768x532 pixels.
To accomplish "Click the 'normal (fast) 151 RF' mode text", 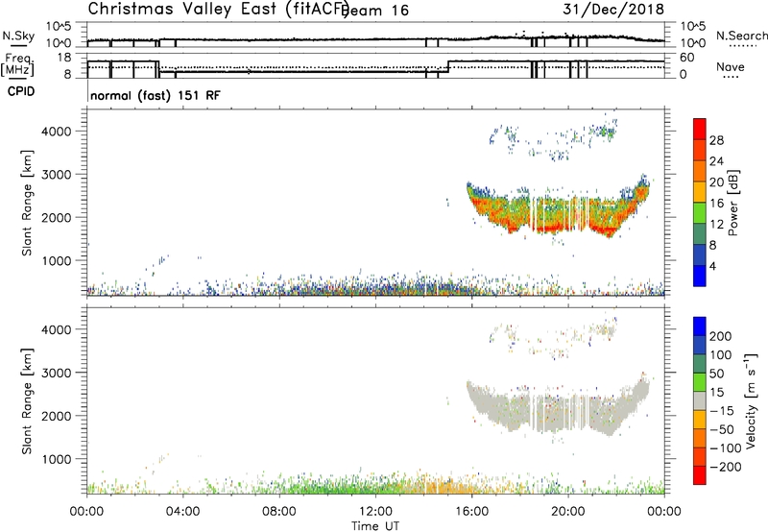I will (x=156, y=95).
